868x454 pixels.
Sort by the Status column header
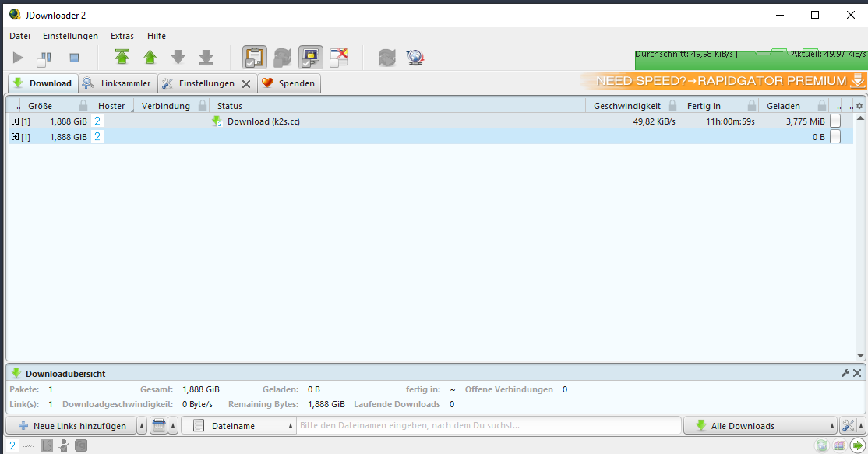pyautogui.click(x=397, y=106)
